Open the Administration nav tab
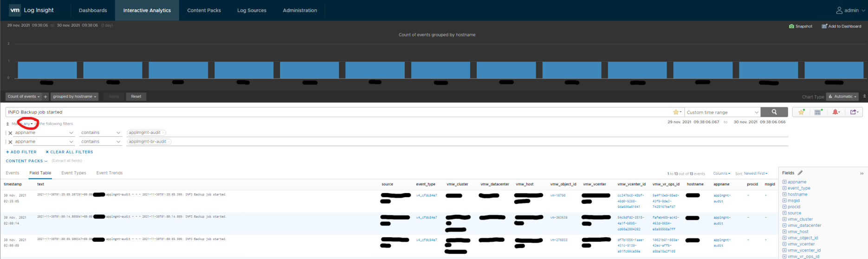868x259 pixels. [x=300, y=10]
